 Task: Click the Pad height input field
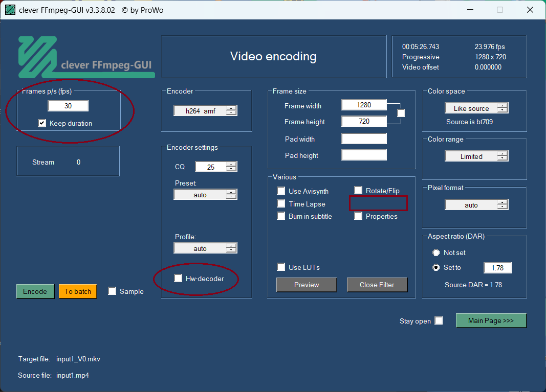pyautogui.click(x=364, y=155)
